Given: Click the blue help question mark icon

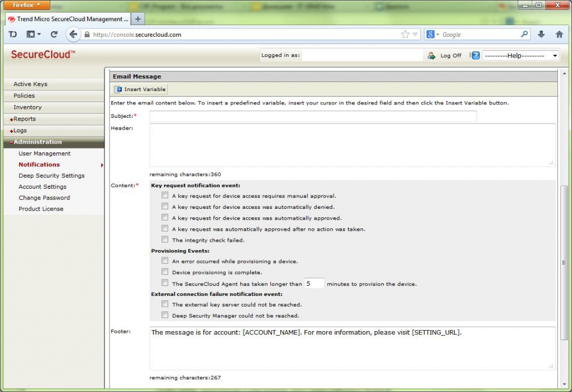Looking at the screenshot, I should (475, 55).
